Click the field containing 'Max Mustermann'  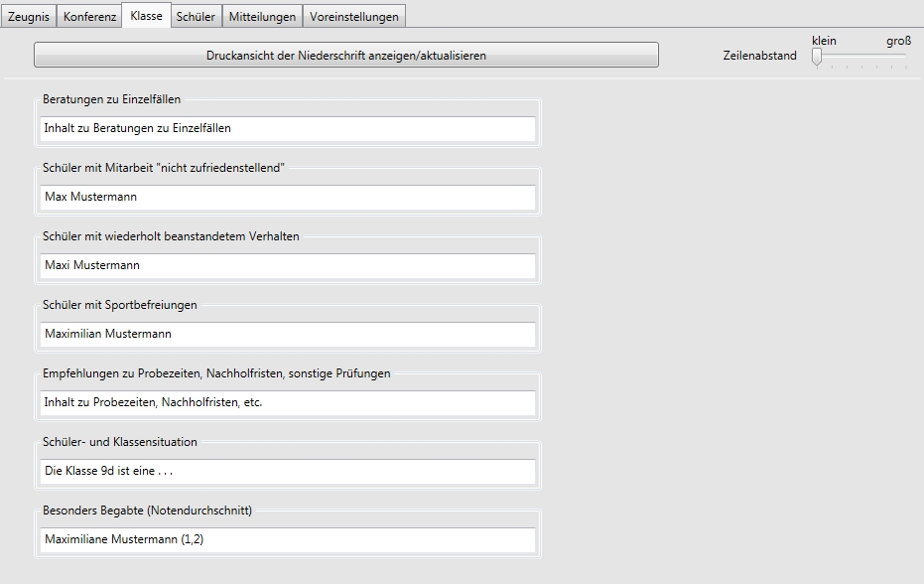[288, 198]
